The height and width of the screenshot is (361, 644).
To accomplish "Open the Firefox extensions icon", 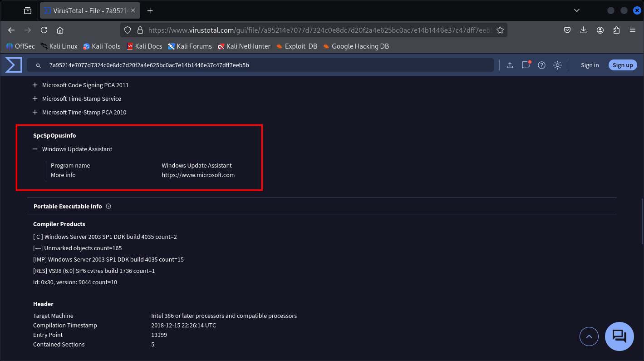I will [x=616, y=30].
